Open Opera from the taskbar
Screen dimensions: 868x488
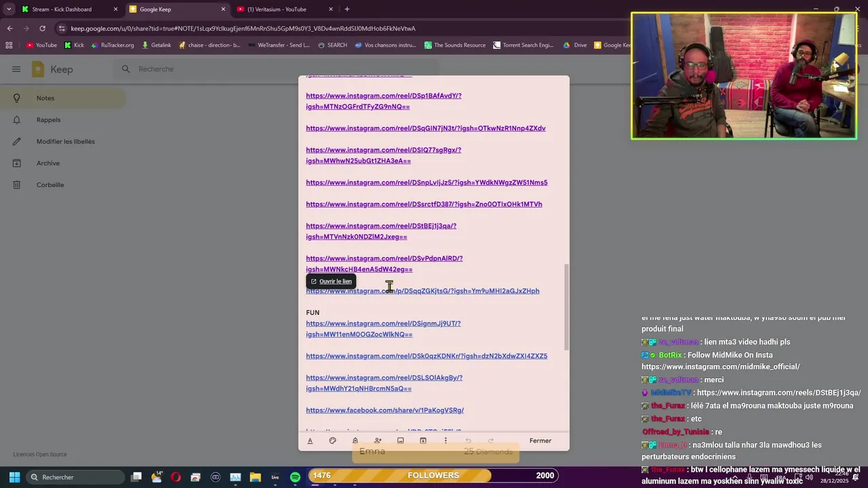tap(176, 477)
